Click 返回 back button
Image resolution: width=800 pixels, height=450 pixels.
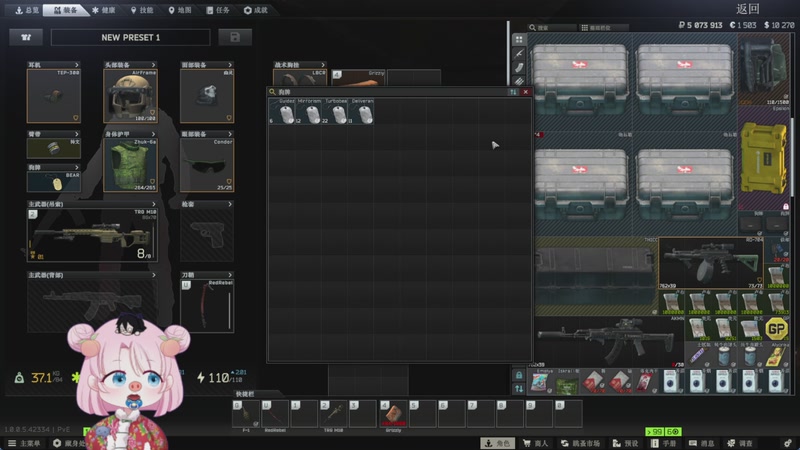tap(748, 9)
